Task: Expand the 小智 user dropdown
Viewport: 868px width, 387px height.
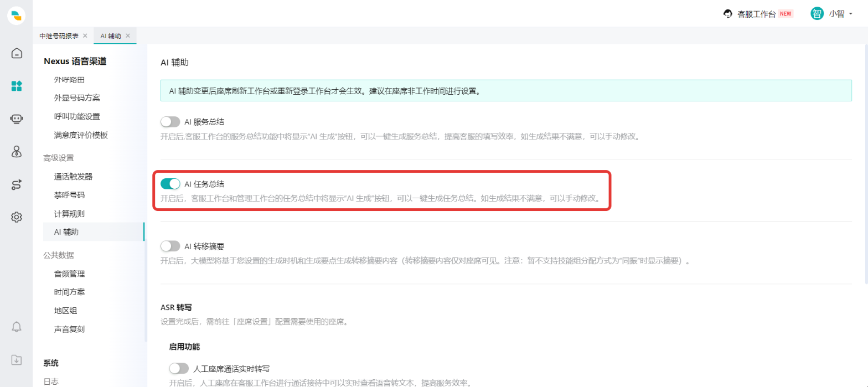Action: 850,14
